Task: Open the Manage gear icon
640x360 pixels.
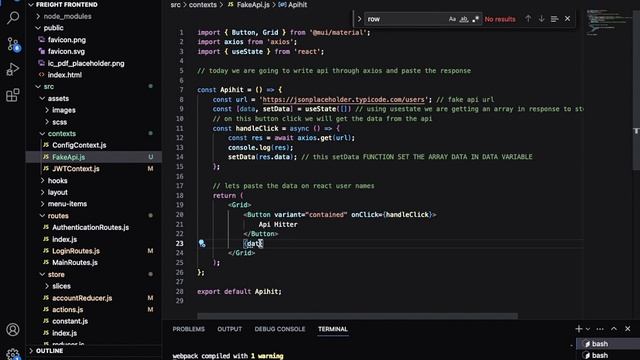Action: point(13,353)
